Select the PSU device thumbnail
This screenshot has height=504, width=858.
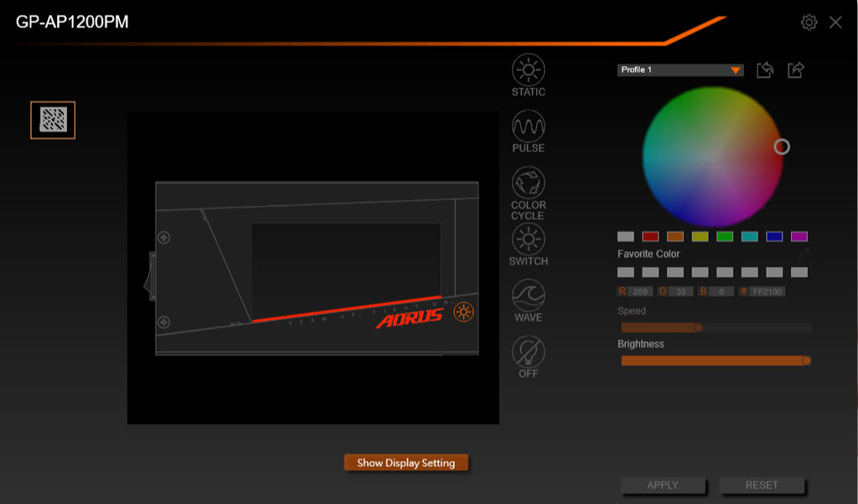[x=53, y=120]
